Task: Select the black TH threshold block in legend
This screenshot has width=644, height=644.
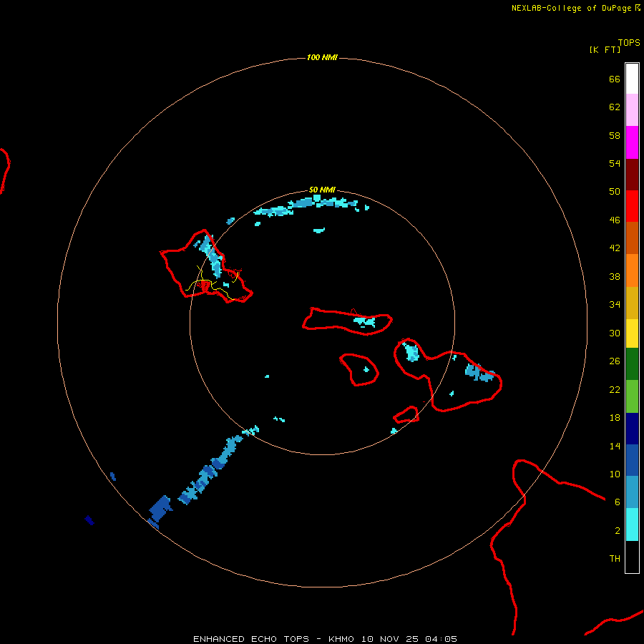Action: click(632, 557)
